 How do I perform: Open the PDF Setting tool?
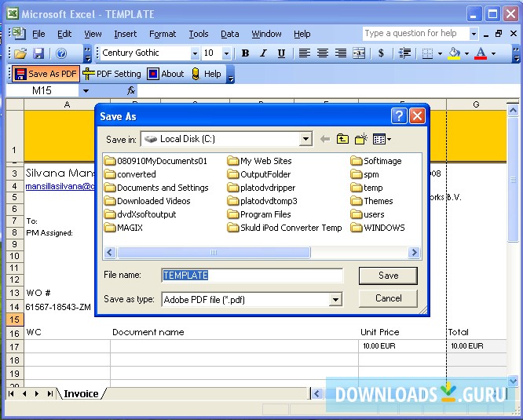(x=112, y=74)
